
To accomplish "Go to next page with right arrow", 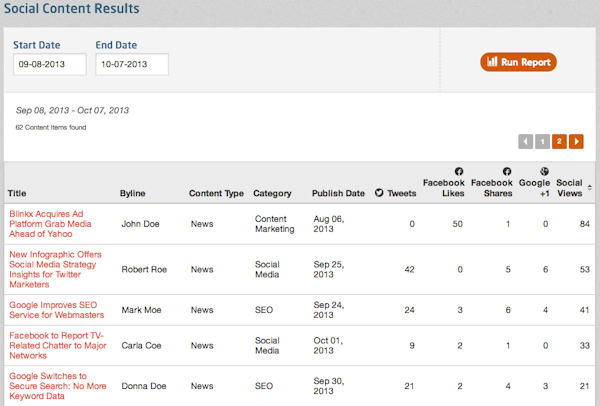I will click(576, 142).
